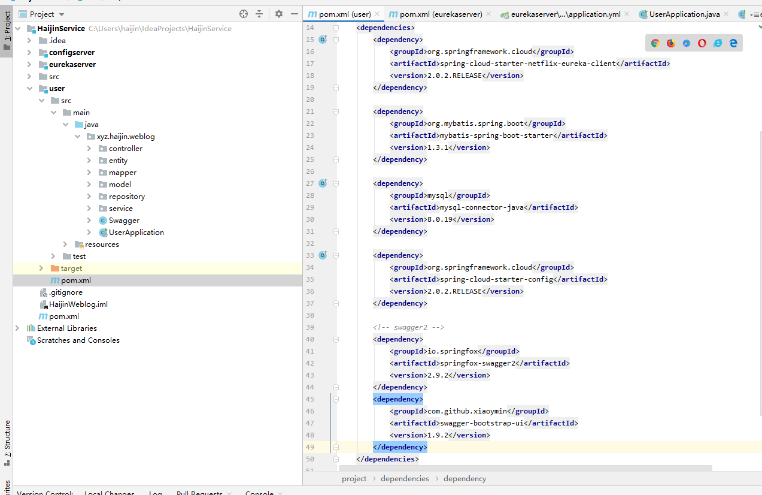Select the model package
This screenshot has height=495, width=762.
point(120,184)
